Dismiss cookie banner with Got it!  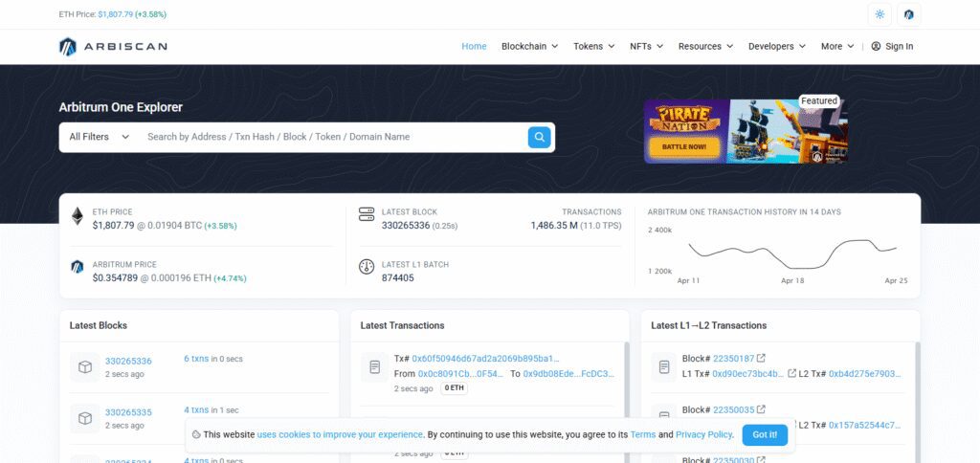765,435
